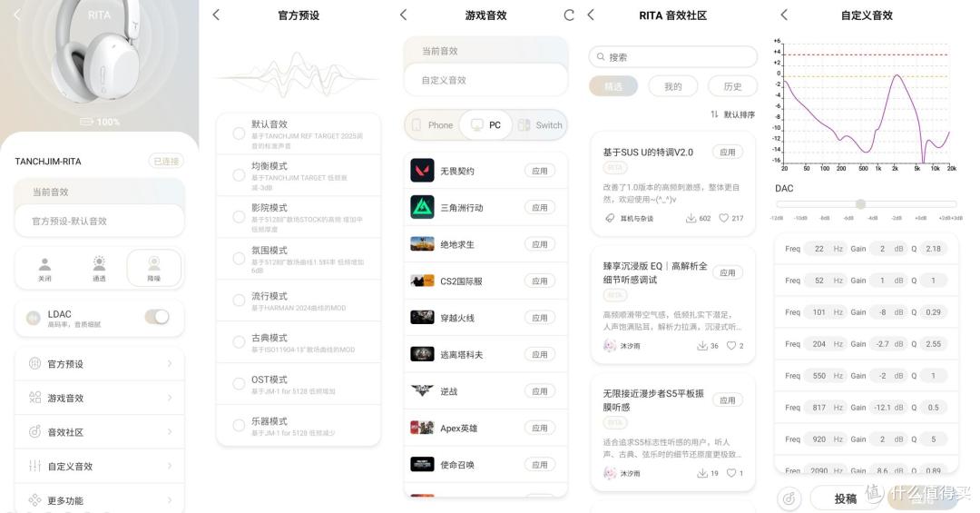Image resolution: width=980 pixels, height=513 pixels.
Task: Go back from 官方预设 screen
Action: (x=216, y=15)
